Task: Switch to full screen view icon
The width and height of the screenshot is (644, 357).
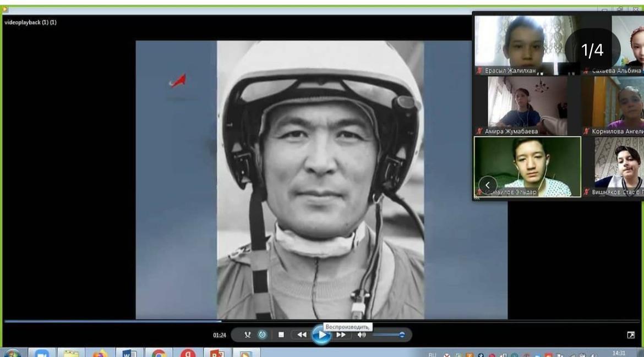Action: click(x=631, y=334)
